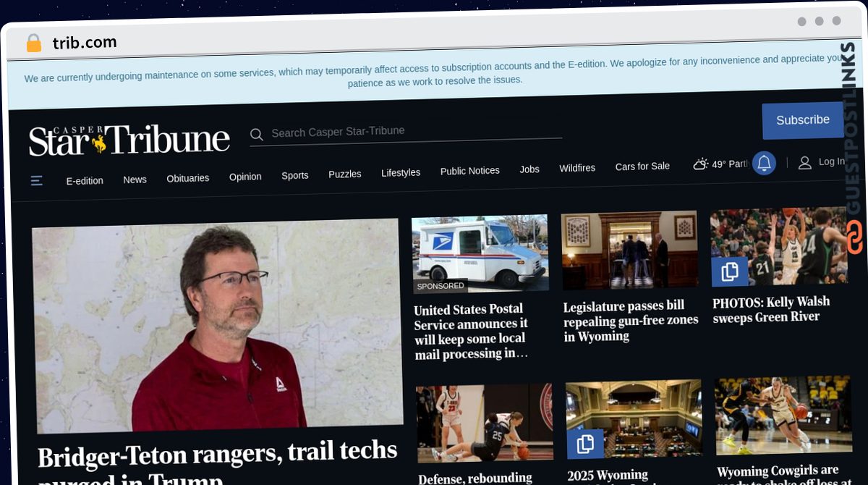Open the News section
The height and width of the screenshot is (485, 868).
pos(135,179)
